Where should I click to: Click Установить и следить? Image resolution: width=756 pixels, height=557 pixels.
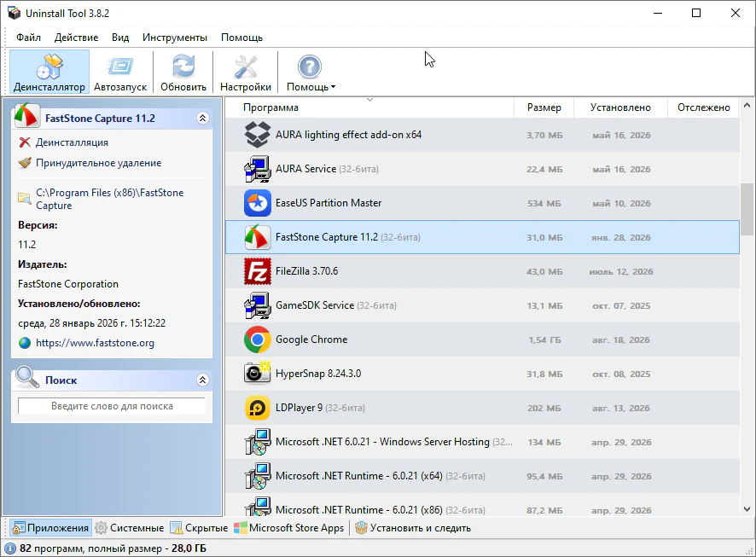[413, 528]
